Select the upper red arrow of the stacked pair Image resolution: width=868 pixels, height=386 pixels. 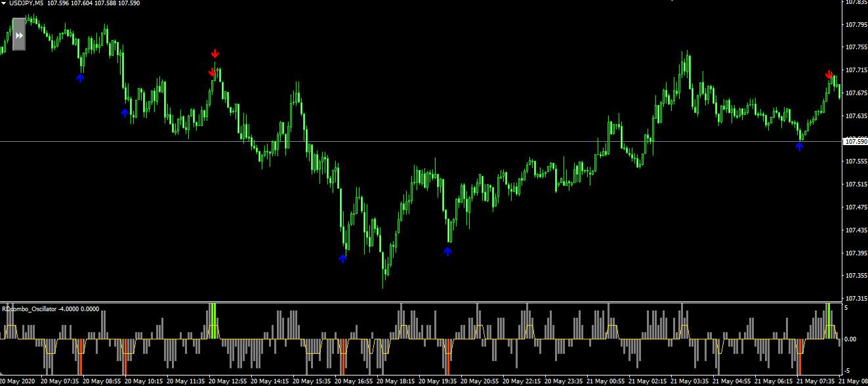click(215, 53)
